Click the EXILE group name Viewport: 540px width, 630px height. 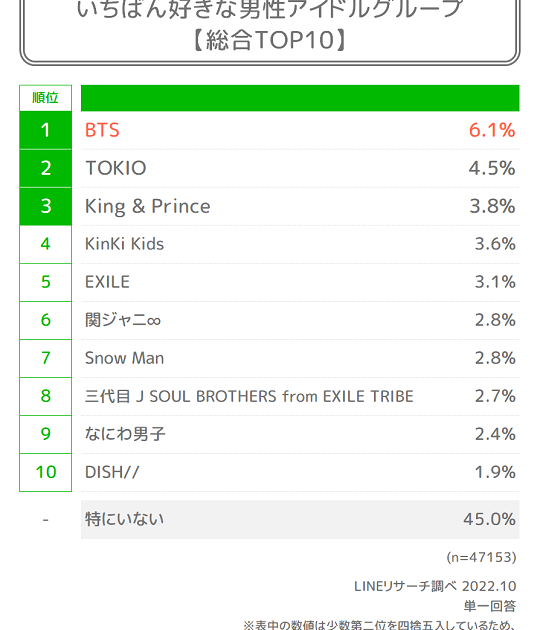tap(107, 282)
